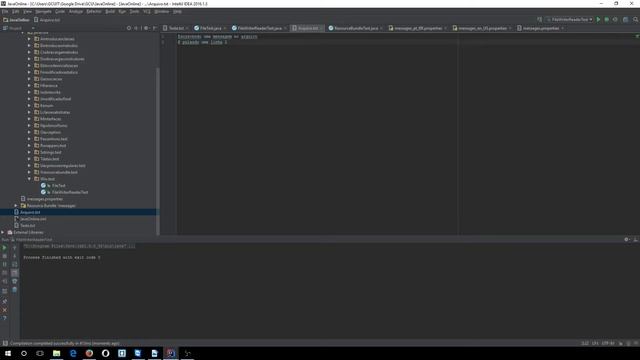Switch to messages_pt_BR.properties tab
640x360 pixels.
point(417,28)
